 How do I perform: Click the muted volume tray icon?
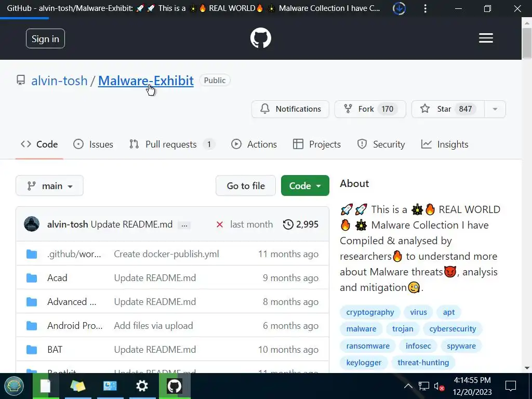(439, 387)
